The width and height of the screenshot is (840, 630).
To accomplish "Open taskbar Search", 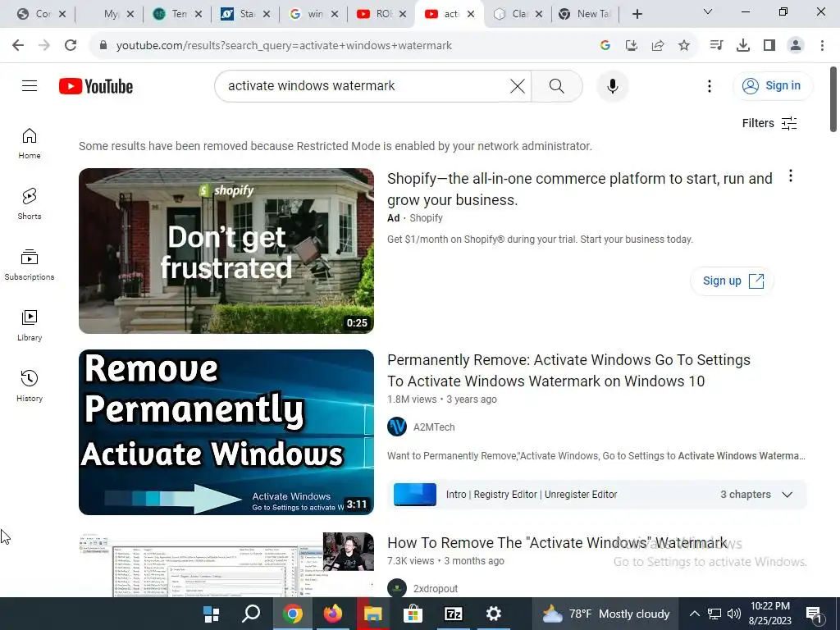I will coord(251,614).
